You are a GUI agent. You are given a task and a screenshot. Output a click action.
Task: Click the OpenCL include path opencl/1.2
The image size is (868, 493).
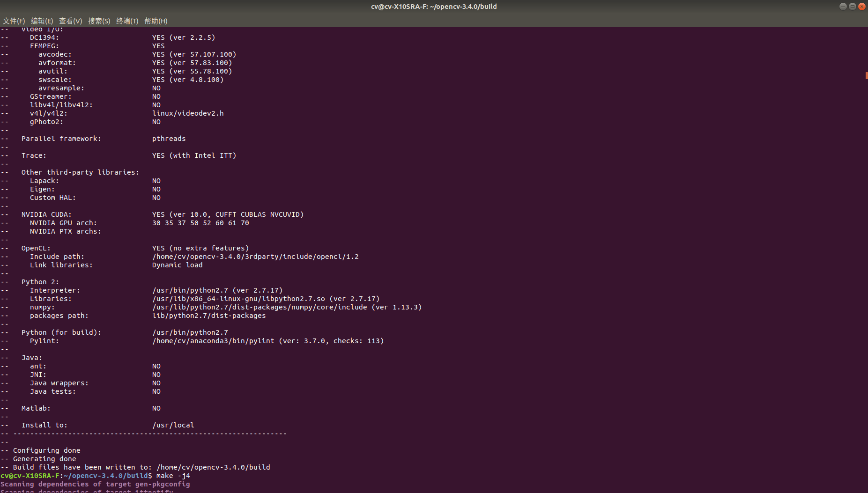(x=255, y=257)
